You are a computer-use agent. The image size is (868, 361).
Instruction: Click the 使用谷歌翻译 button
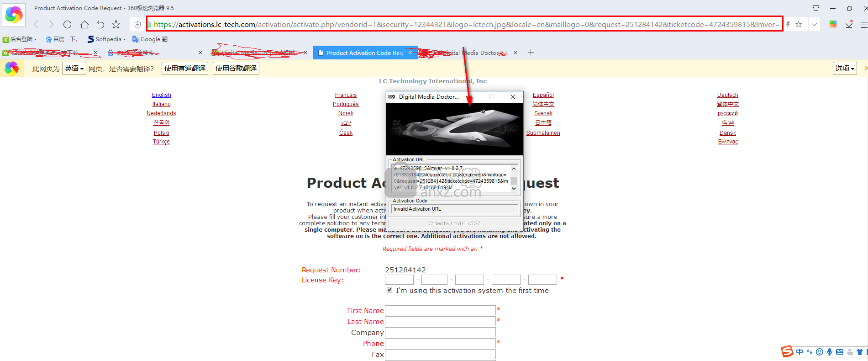pos(236,69)
